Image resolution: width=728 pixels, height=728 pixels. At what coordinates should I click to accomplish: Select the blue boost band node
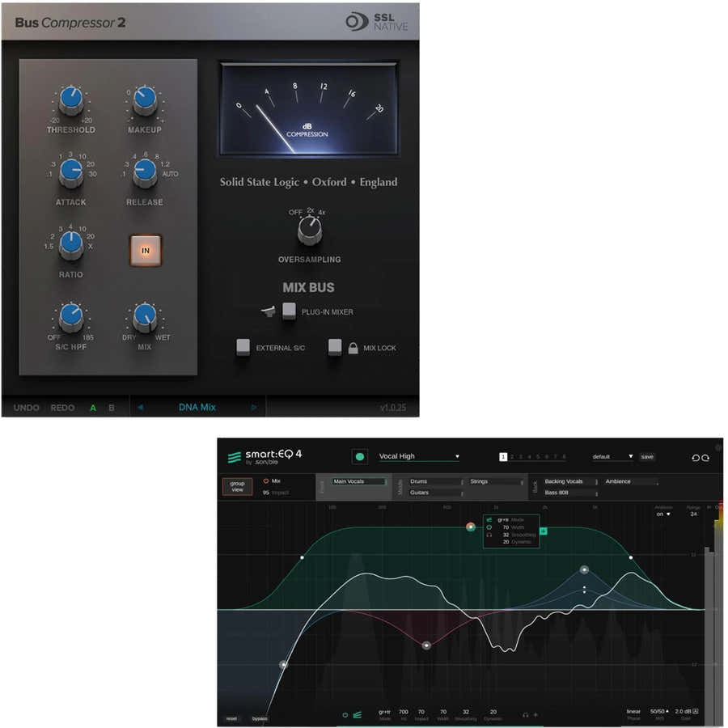click(x=584, y=569)
